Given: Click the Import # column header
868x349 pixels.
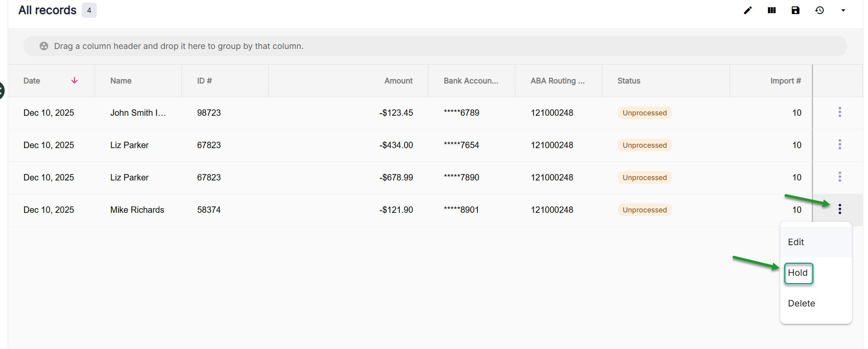Looking at the screenshot, I should pos(785,81).
